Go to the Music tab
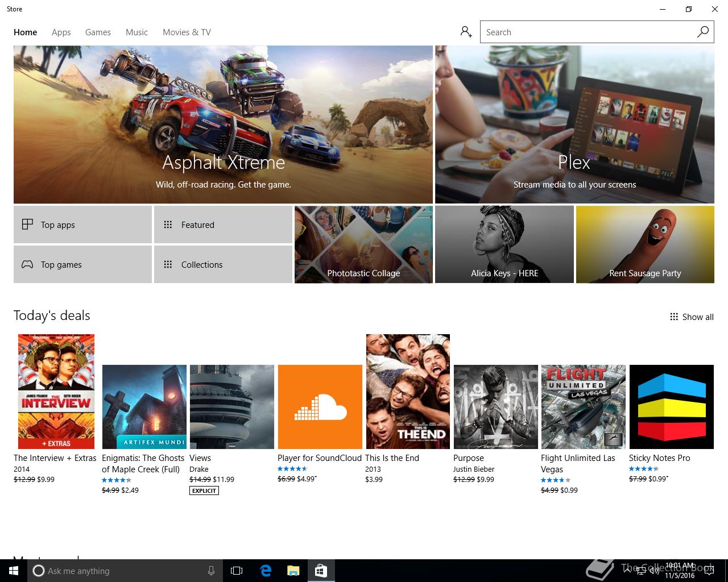Image resolution: width=728 pixels, height=582 pixels. click(136, 32)
